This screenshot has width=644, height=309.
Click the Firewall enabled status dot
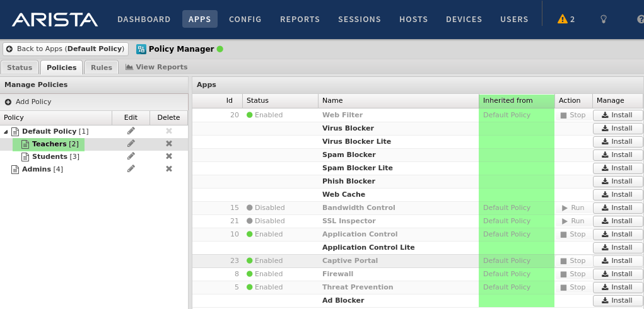click(x=249, y=274)
